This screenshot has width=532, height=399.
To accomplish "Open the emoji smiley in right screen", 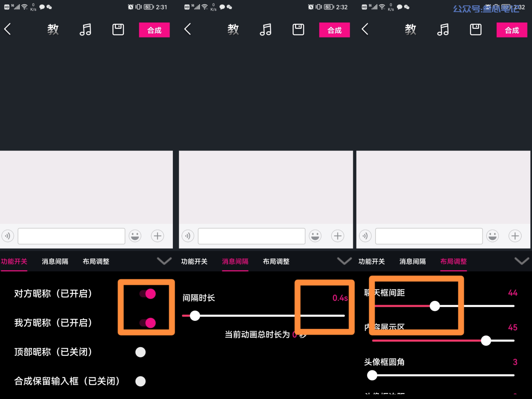I will point(493,236).
